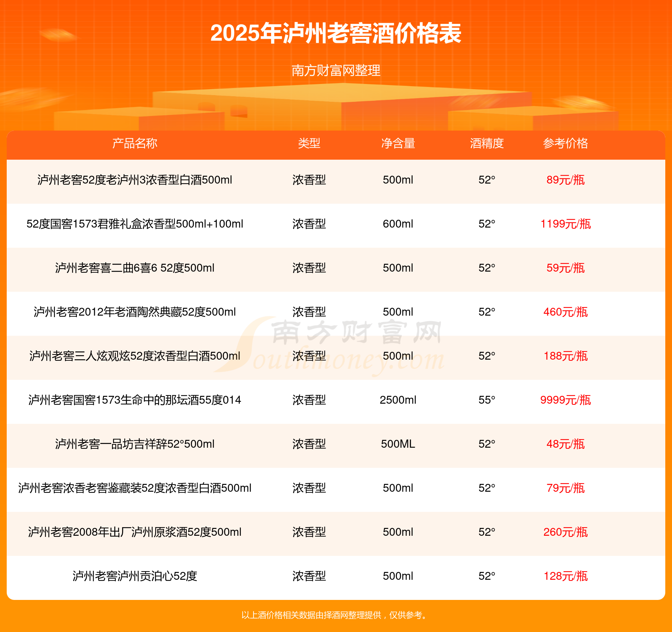This screenshot has width=672, height=632.
Task: Select product 泸州老窖浓香老窖鉴藏装52度浓香型白酒500ml
Action: (x=135, y=488)
